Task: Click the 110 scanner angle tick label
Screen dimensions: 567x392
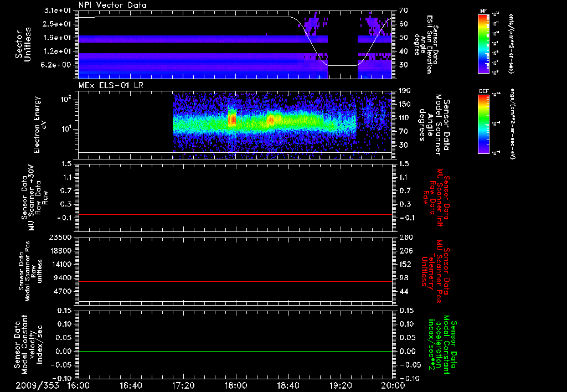Action: pyautogui.click(x=404, y=118)
